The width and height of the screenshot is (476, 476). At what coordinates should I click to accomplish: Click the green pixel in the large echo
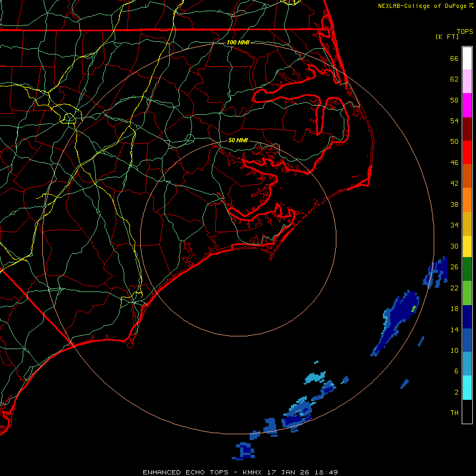coord(414,309)
